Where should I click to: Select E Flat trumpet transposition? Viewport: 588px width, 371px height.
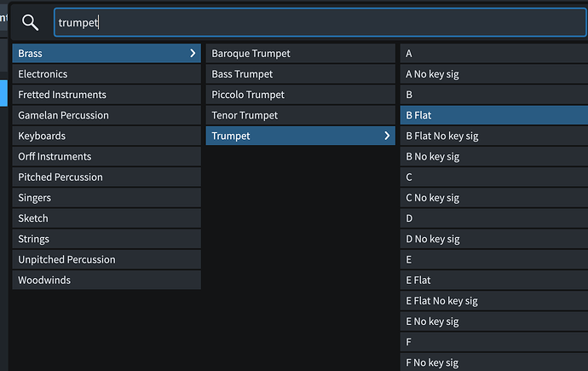pos(493,280)
